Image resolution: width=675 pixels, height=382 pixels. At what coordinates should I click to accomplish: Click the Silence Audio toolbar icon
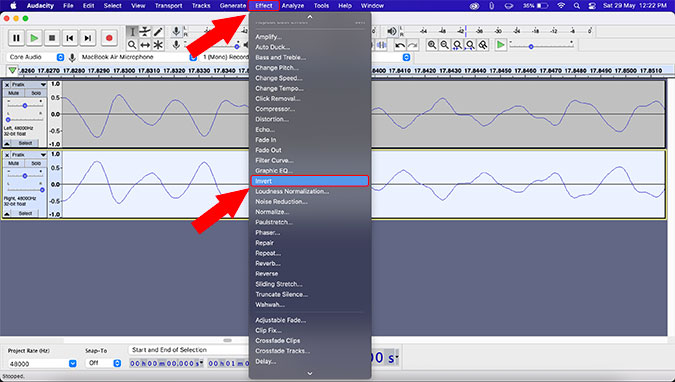381,45
